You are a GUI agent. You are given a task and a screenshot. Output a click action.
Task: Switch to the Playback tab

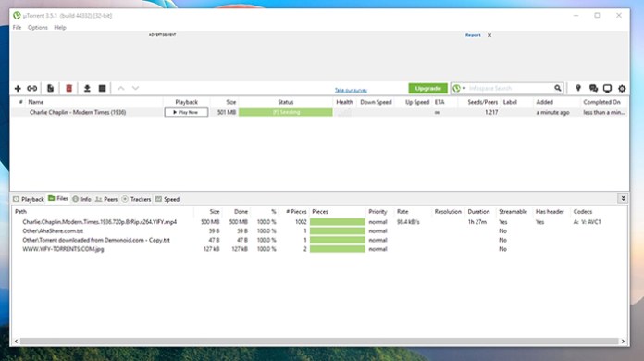click(29, 199)
